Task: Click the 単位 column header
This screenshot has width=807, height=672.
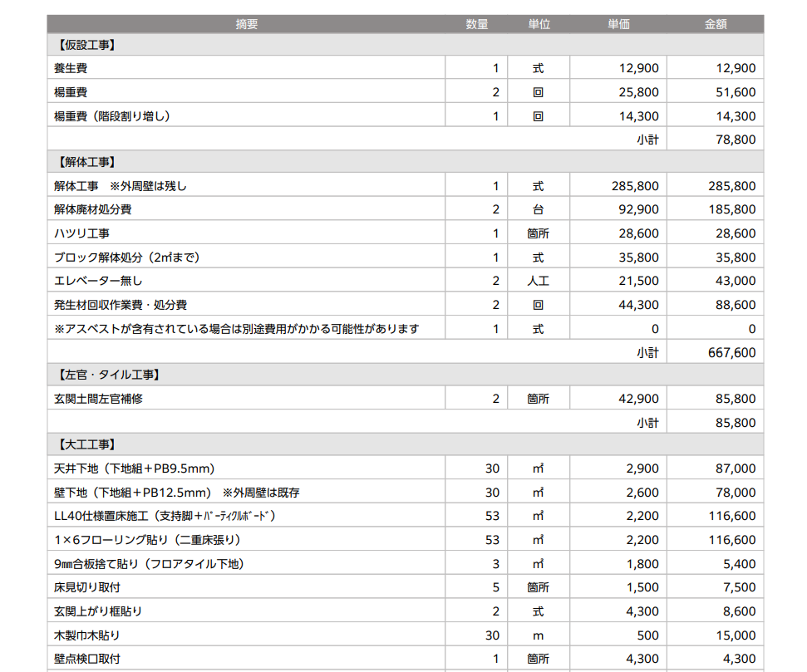Action: point(539,24)
